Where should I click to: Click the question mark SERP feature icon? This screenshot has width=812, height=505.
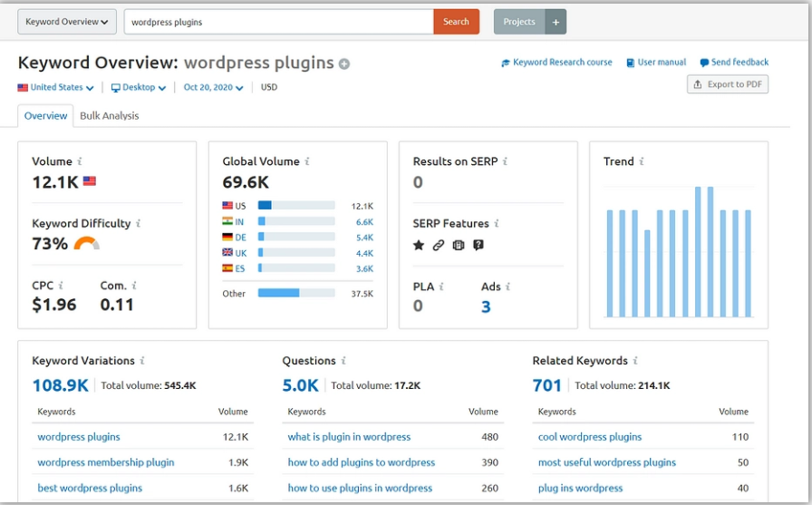point(478,245)
